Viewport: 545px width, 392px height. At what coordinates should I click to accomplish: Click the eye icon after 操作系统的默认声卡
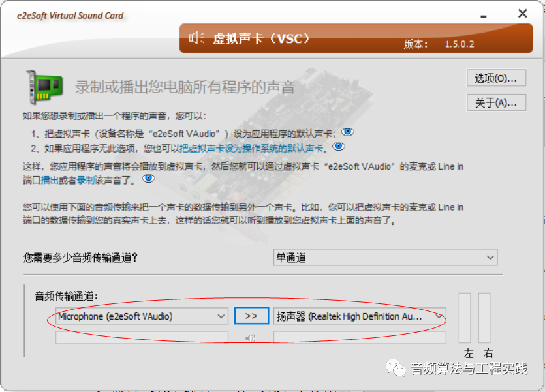(338, 147)
